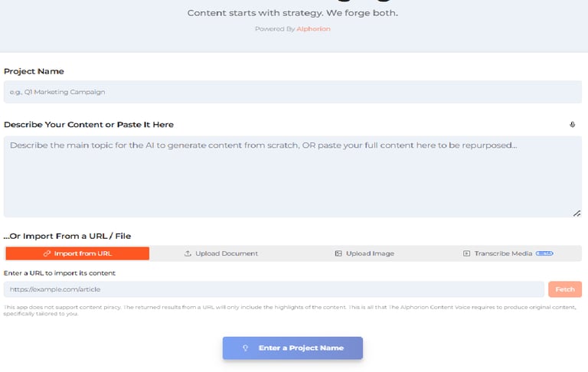Click the microphone voice input icon
588x372 pixels.
(x=572, y=125)
